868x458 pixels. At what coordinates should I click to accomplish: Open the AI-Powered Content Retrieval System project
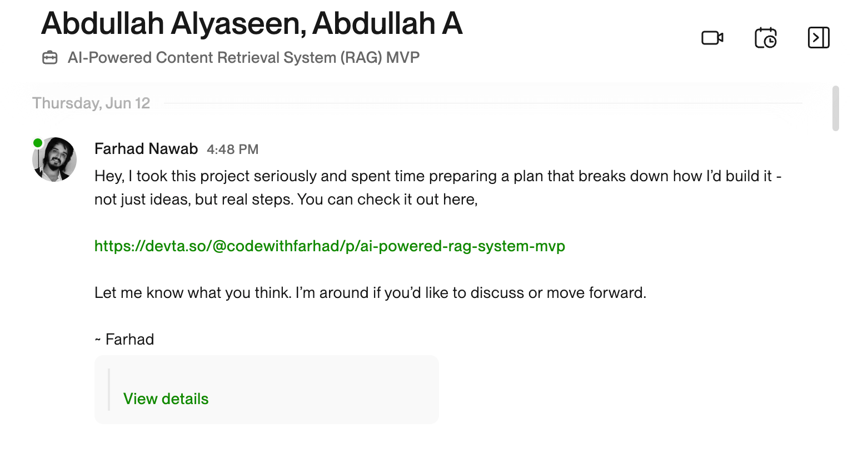pyautogui.click(x=243, y=57)
